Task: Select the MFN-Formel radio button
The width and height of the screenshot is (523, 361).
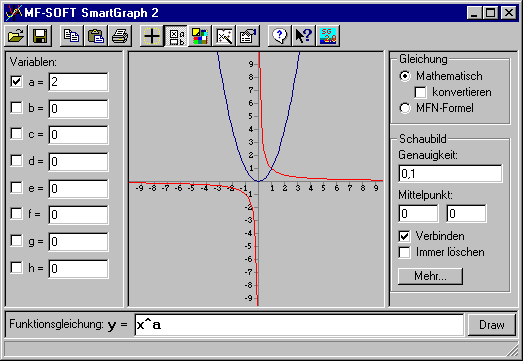Action: [x=405, y=108]
